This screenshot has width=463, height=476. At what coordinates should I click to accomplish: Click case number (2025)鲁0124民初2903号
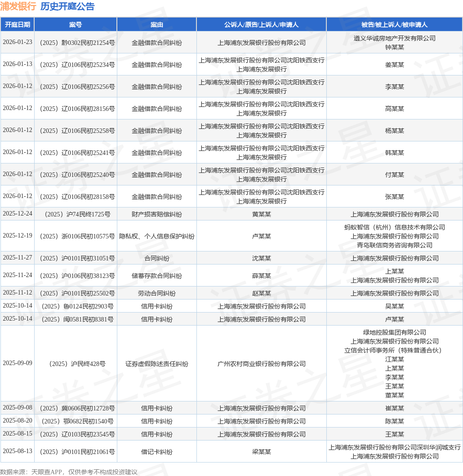[x=77, y=306]
